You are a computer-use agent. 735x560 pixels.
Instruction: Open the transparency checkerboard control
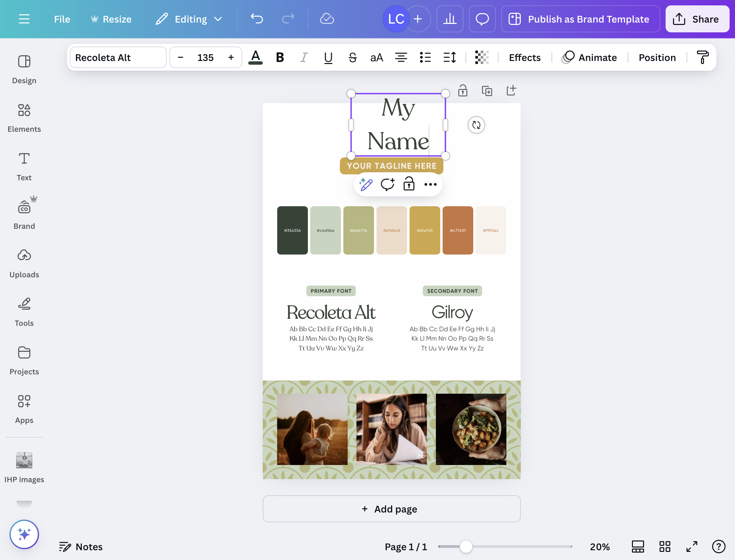482,58
